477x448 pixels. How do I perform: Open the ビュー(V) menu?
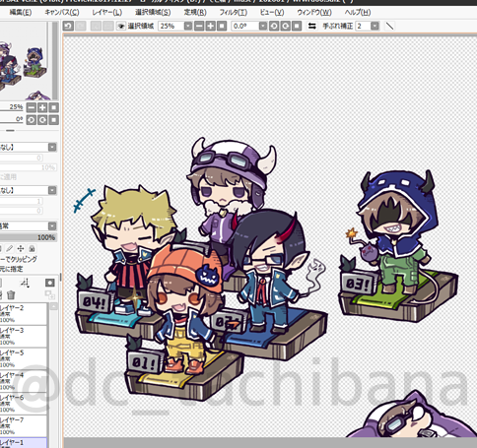(272, 13)
